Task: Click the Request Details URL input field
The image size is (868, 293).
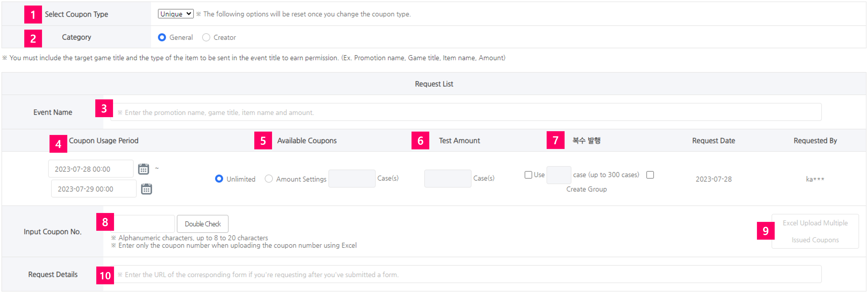Action: pyautogui.click(x=466, y=274)
